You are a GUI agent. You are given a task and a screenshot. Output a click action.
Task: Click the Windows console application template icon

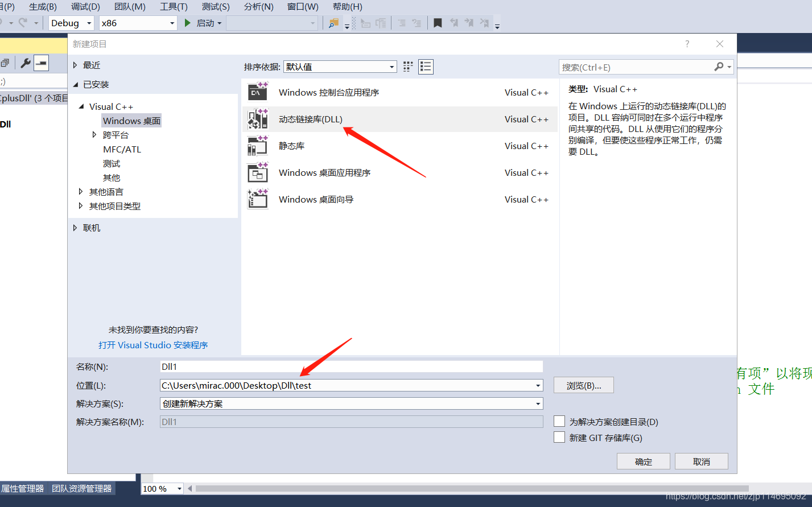(x=258, y=92)
